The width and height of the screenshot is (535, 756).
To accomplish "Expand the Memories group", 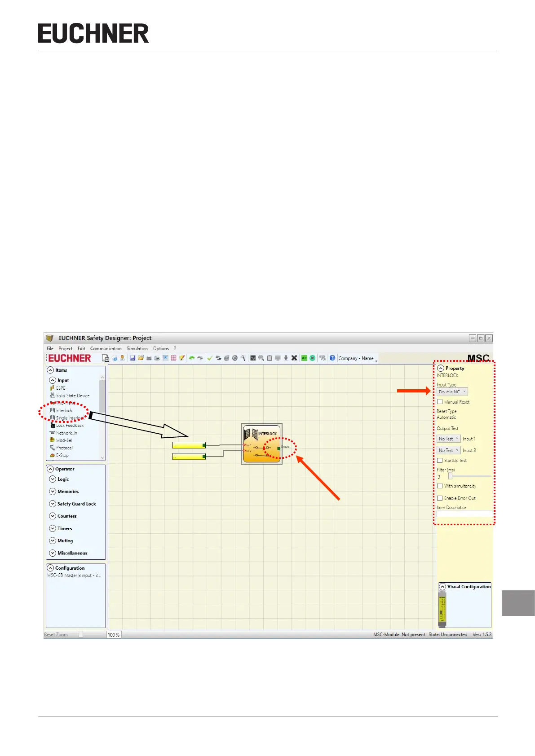I will coord(53,492).
